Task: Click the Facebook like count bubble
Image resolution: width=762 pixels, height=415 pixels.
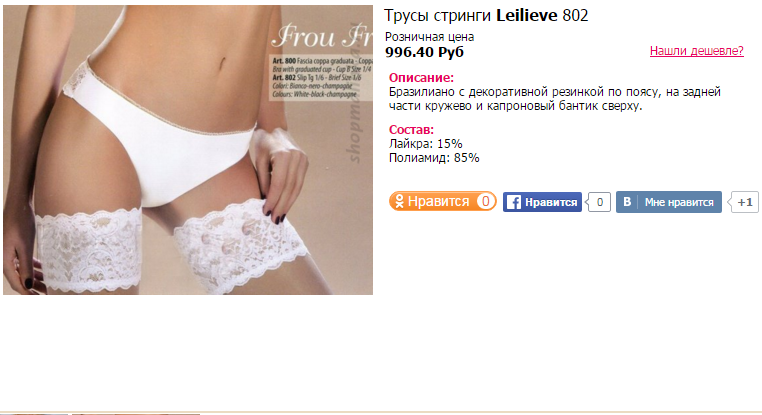Action: [599, 202]
